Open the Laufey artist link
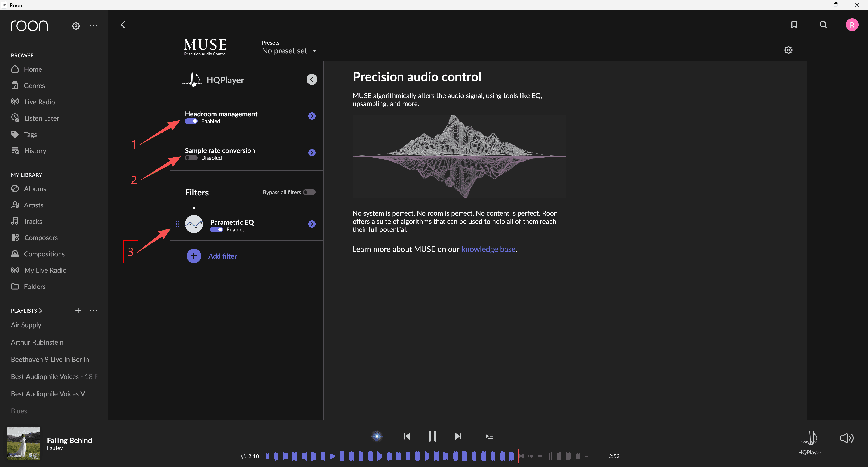The height and width of the screenshot is (467, 868). click(55, 448)
